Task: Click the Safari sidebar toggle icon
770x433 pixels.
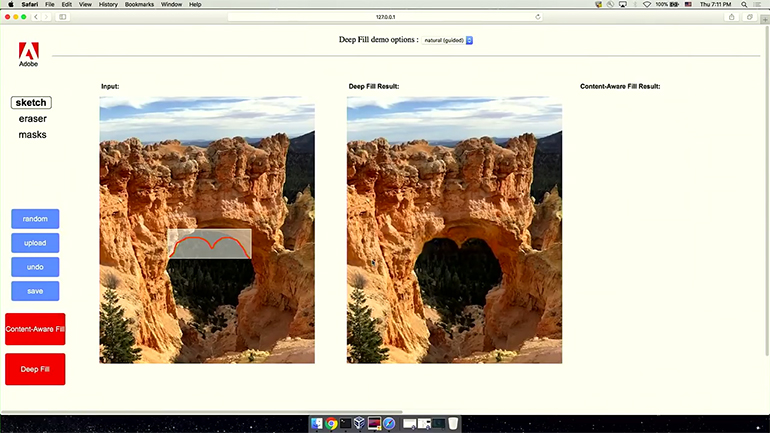Action: 64,17
